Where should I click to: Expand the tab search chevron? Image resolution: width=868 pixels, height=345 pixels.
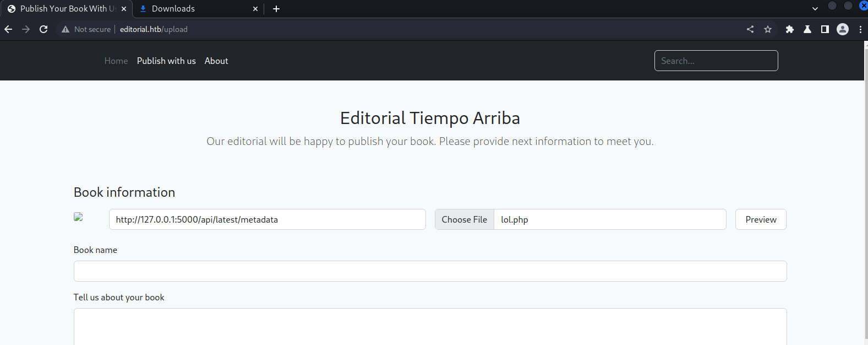pos(815,9)
